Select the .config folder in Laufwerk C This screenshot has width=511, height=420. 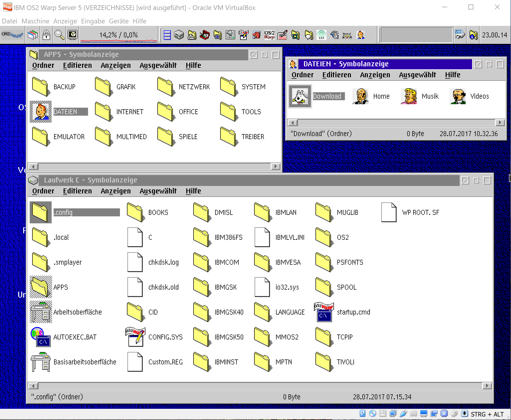tap(41, 212)
